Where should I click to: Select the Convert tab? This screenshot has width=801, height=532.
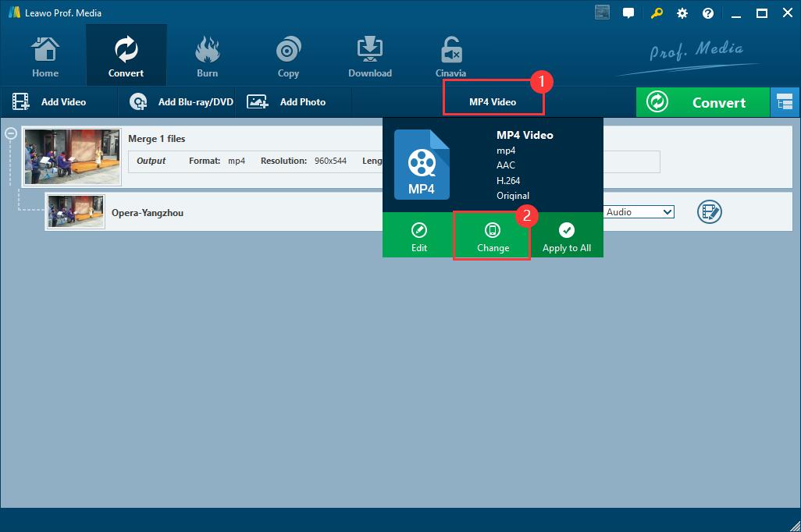126,58
